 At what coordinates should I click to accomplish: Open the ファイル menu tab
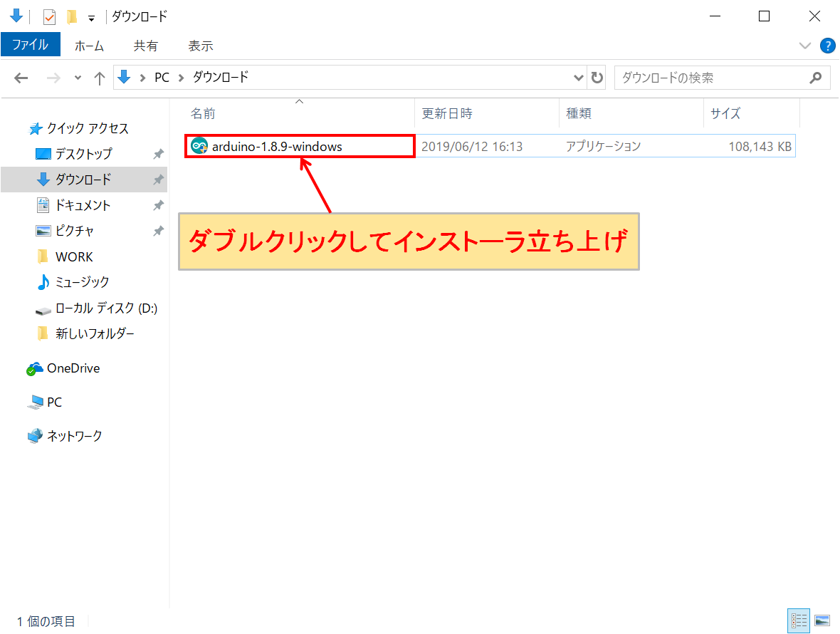(30, 46)
